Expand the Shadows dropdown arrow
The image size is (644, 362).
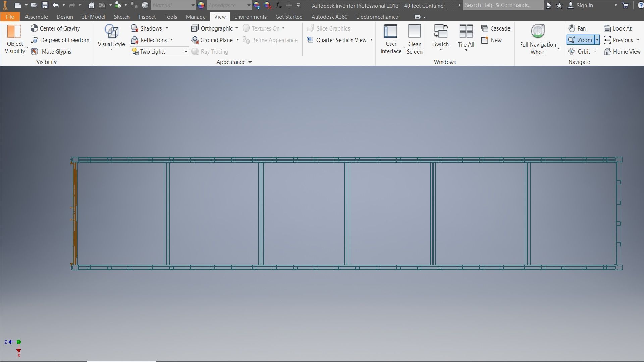167,28
